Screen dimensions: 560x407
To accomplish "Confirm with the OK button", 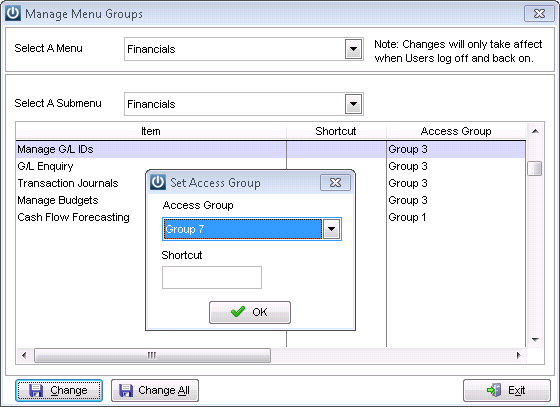I will [x=250, y=312].
